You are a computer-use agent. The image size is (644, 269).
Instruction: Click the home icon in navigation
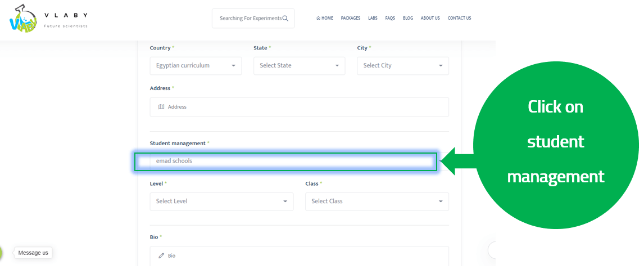[x=318, y=18]
